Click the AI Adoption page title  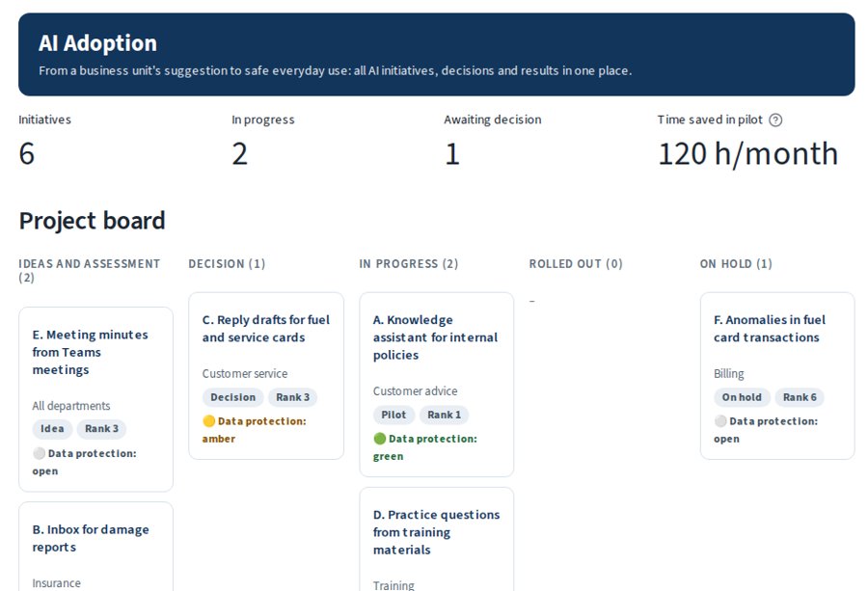coord(98,43)
